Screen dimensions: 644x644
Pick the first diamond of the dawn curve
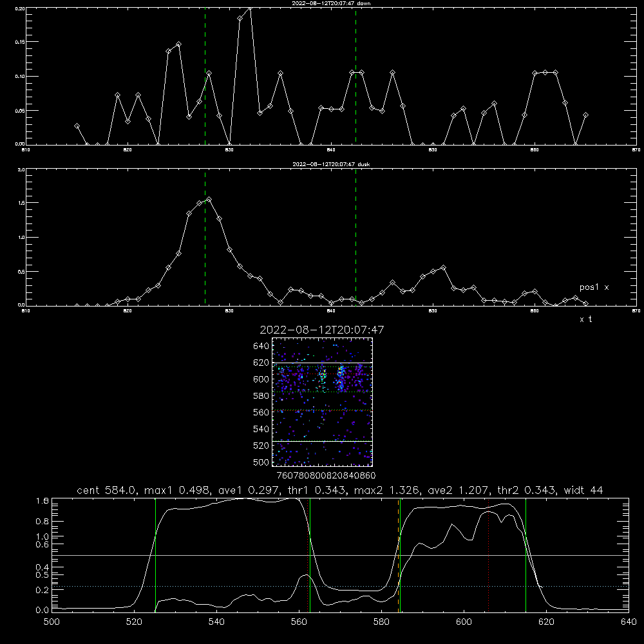77,126
